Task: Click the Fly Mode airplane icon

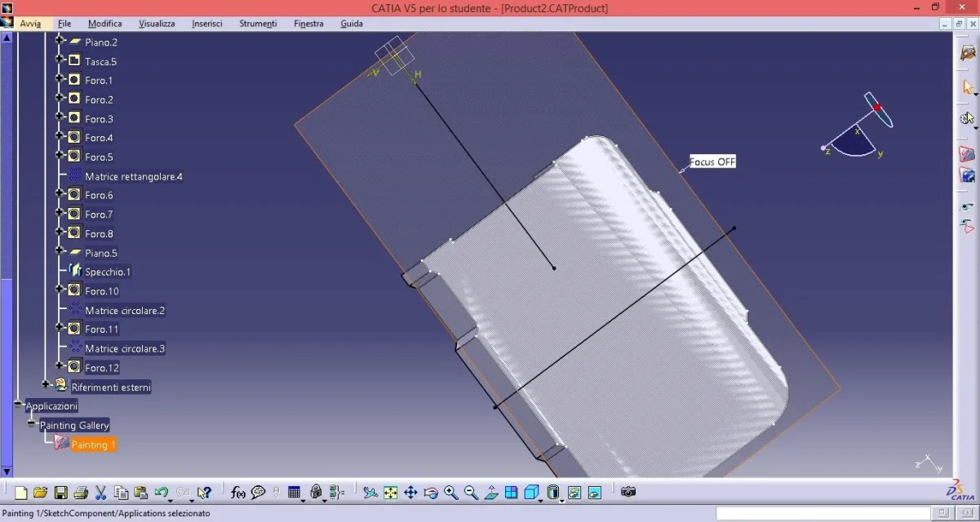Action: [370, 493]
